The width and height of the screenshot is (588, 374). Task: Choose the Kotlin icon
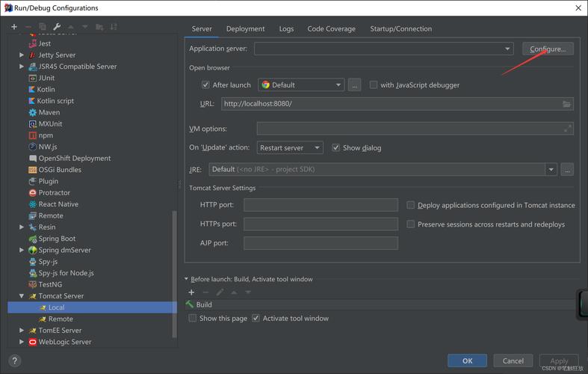pyautogui.click(x=32, y=89)
